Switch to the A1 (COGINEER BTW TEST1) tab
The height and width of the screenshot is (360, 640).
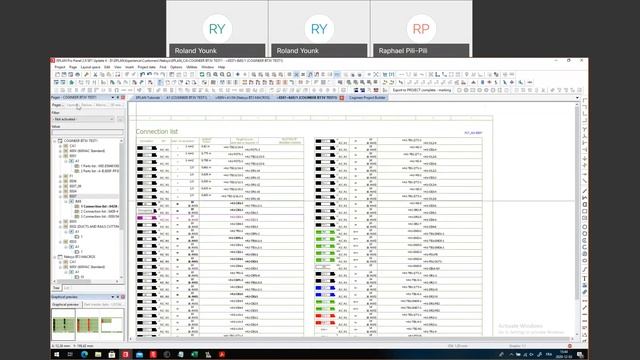(x=187, y=98)
